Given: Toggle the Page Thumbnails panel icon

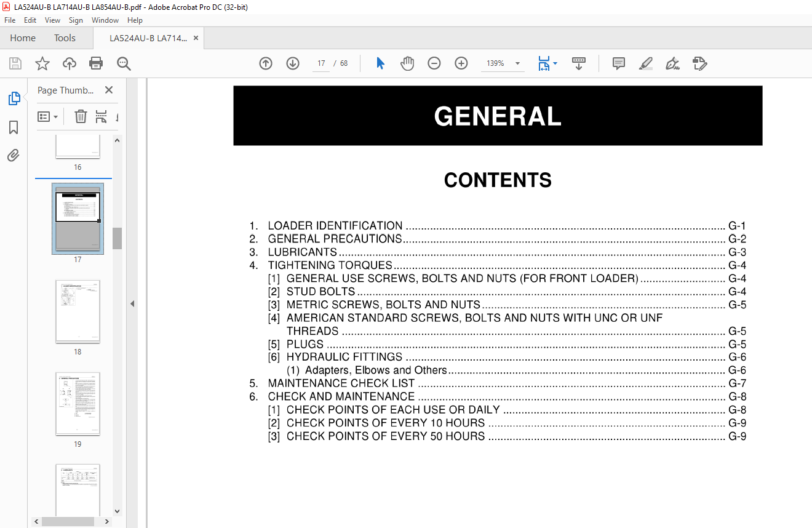Looking at the screenshot, I should (x=14, y=98).
